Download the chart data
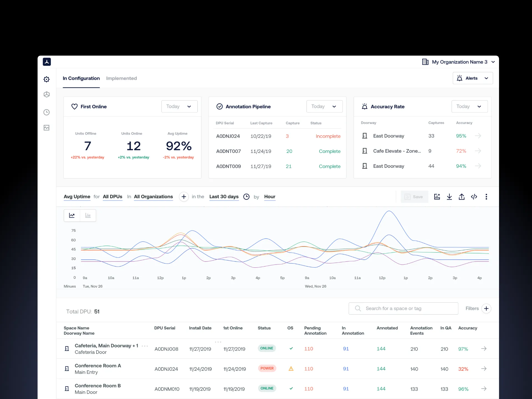 pyautogui.click(x=449, y=197)
